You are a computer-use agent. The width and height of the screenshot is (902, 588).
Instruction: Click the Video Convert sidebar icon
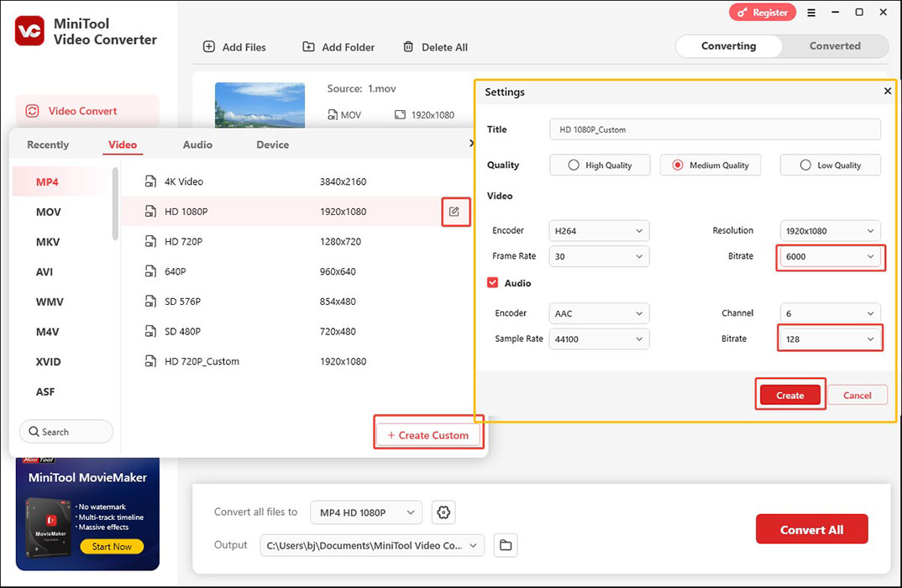tap(32, 111)
